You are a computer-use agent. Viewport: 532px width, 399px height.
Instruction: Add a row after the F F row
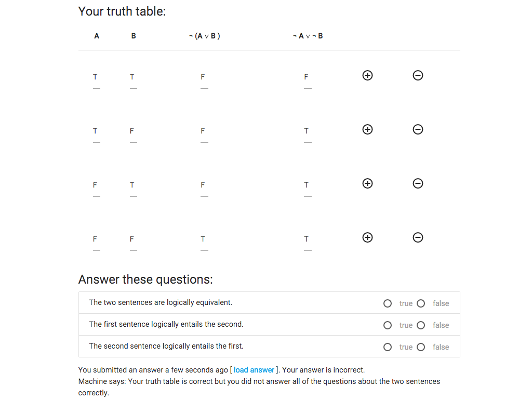(x=367, y=238)
